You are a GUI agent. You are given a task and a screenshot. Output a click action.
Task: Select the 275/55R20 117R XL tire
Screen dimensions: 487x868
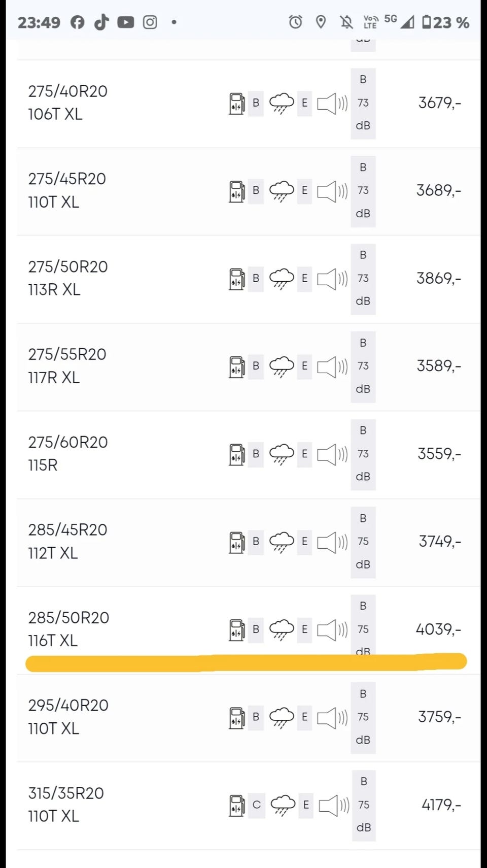(67, 365)
